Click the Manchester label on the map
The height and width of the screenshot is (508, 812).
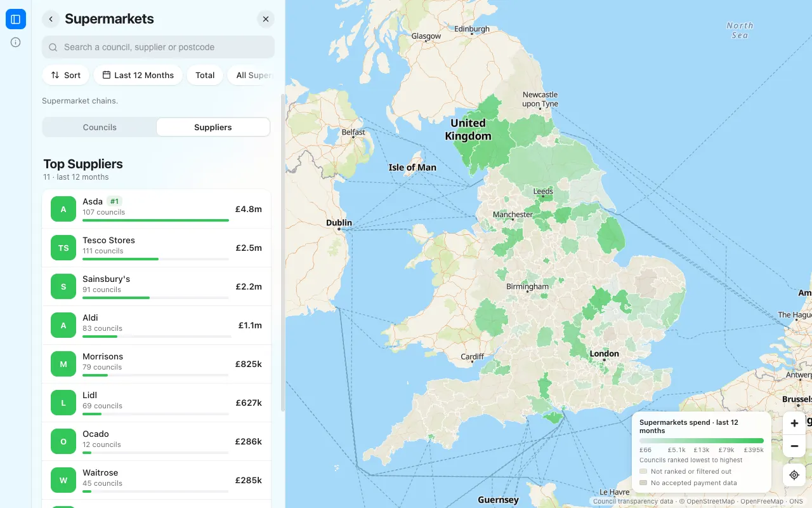513,215
